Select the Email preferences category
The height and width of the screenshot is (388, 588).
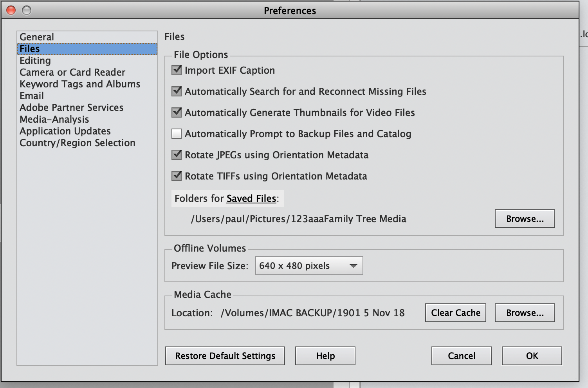tap(87, 96)
